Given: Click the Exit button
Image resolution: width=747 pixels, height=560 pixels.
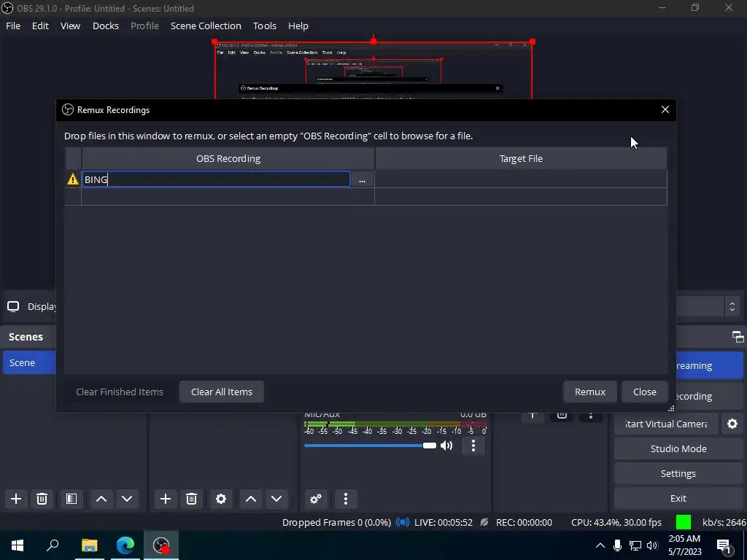Looking at the screenshot, I should tap(678, 498).
